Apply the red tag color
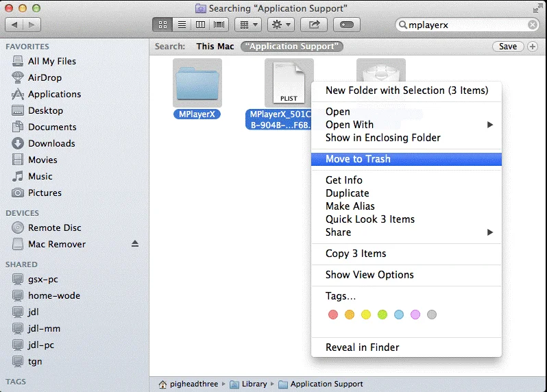The image size is (547, 392). coord(333,315)
